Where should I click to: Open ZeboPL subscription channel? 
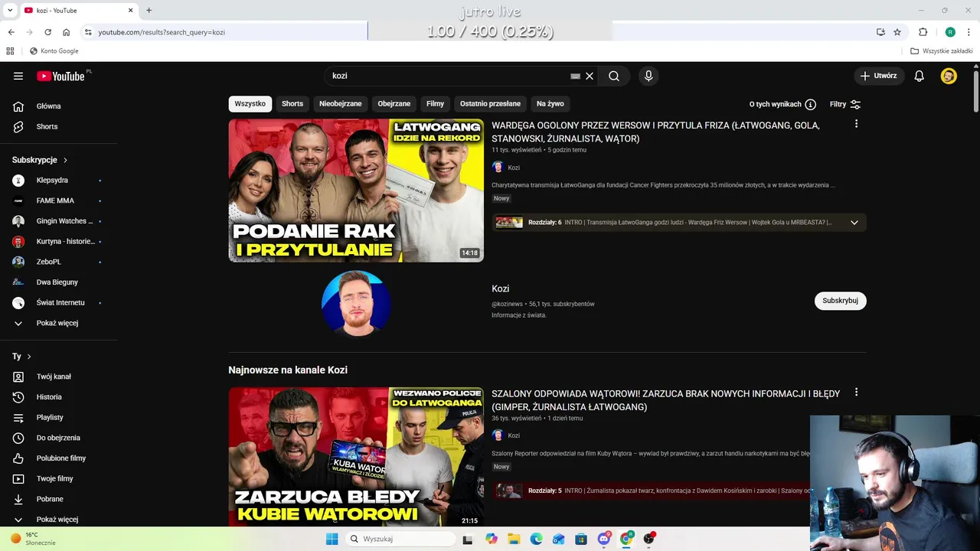(x=59, y=262)
